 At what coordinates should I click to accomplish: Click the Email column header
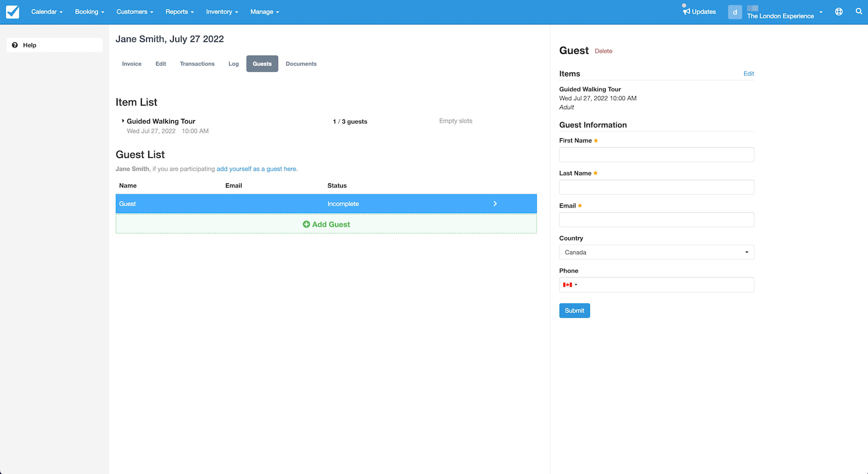pos(234,186)
